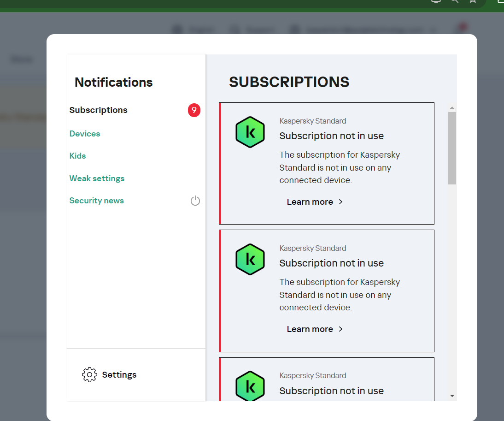Switch to the Devices category
504x421 pixels.
pyautogui.click(x=85, y=134)
